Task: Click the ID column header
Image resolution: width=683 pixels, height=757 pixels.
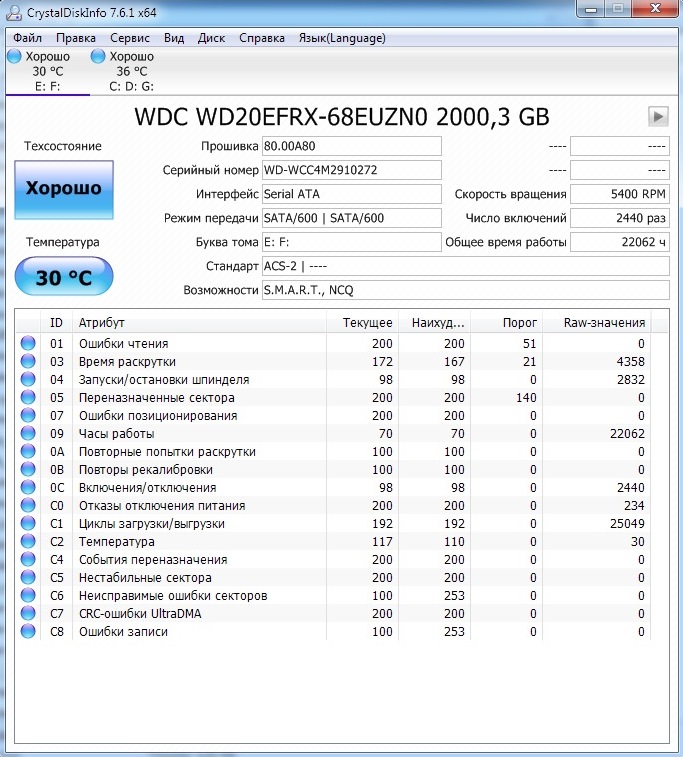Action: pyautogui.click(x=56, y=322)
